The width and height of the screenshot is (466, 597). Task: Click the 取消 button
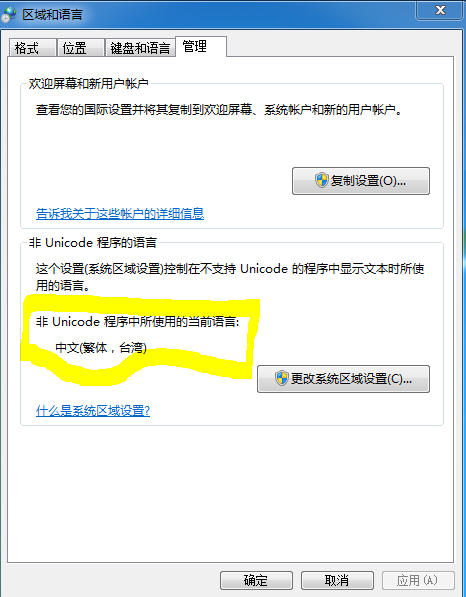tap(337, 580)
